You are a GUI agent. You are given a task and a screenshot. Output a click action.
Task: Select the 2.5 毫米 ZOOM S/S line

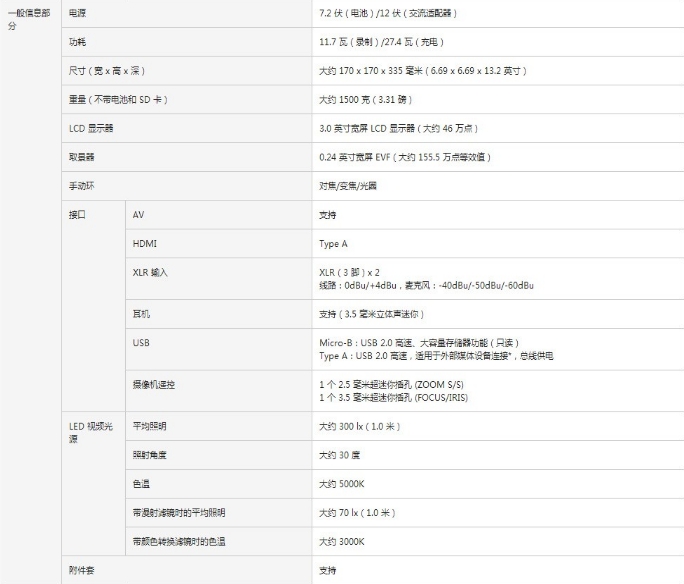tap(391, 385)
